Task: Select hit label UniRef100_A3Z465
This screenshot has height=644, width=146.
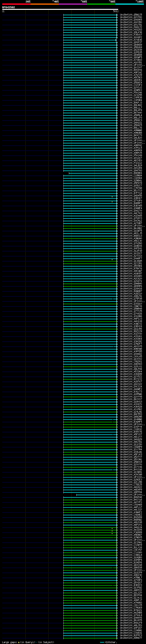Action: [131, 216]
